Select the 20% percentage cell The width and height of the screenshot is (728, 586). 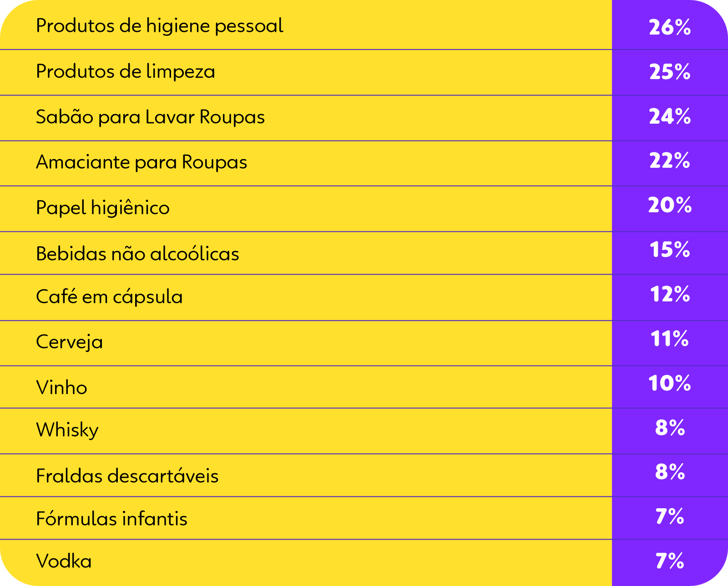pyautogui.click(x=670, y=205)
